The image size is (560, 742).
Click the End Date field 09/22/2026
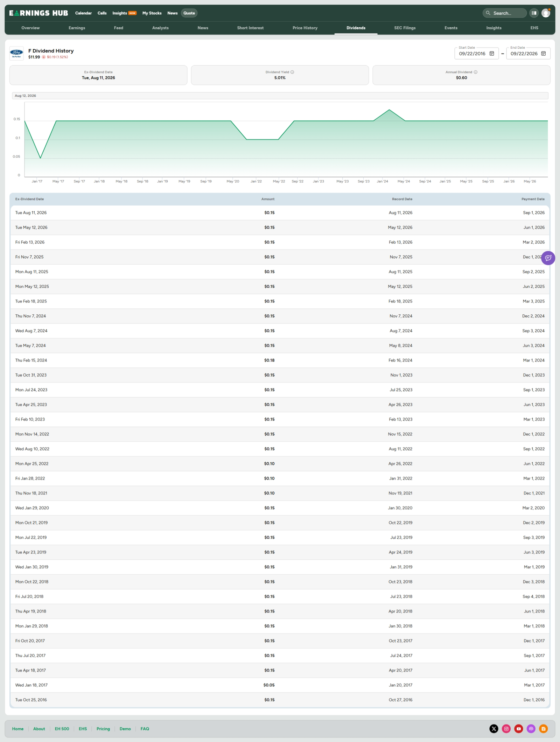pyautogui.click(x=528, y=54)
